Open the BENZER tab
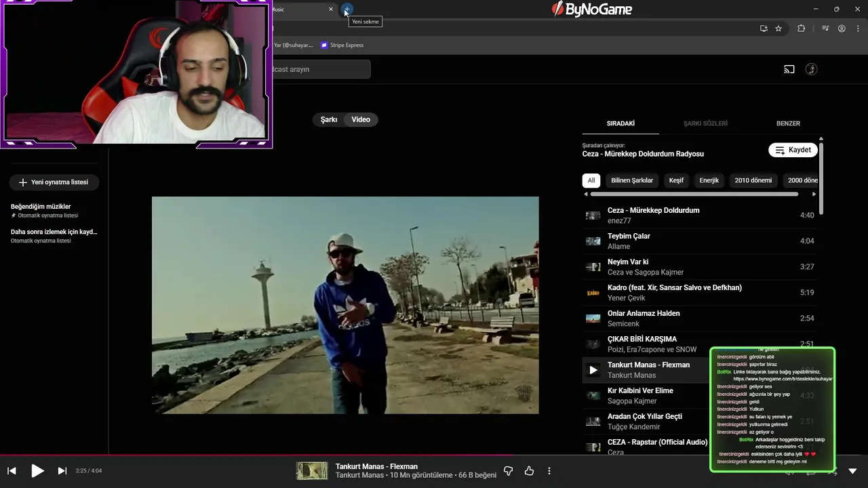Screen dimensions: 868x488 point(788,123)
